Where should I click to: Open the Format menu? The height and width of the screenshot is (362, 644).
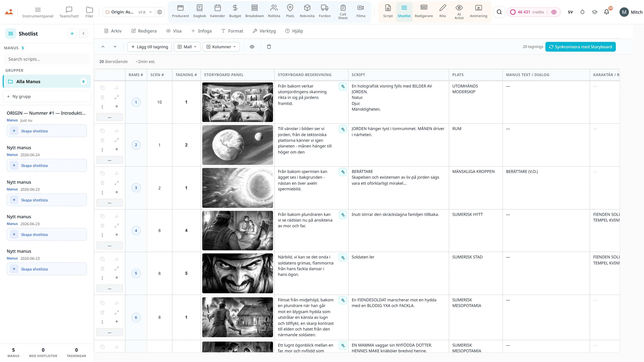(x=232, y=31)
